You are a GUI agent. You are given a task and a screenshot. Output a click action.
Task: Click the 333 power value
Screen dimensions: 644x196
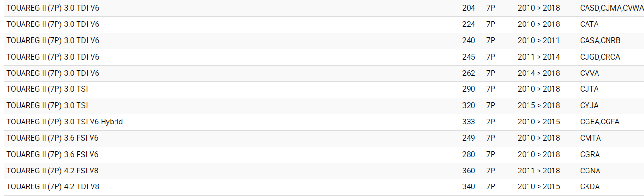pos(469,122)
